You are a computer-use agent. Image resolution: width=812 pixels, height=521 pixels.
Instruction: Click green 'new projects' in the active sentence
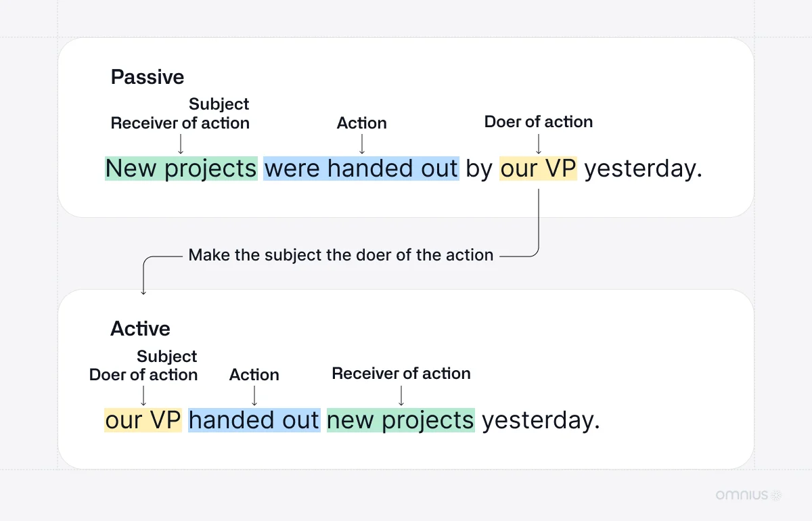[401, 420]
